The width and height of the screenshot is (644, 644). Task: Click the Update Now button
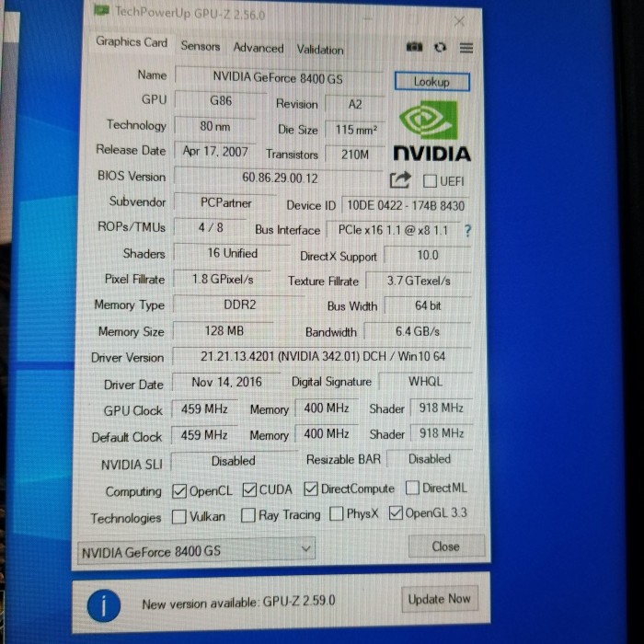pos(440,599)
